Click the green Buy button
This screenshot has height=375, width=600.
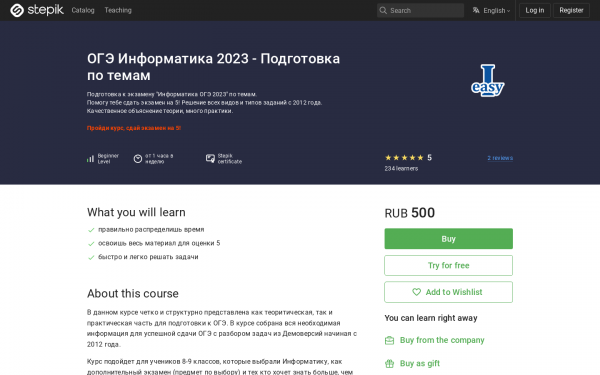[448, 239]
